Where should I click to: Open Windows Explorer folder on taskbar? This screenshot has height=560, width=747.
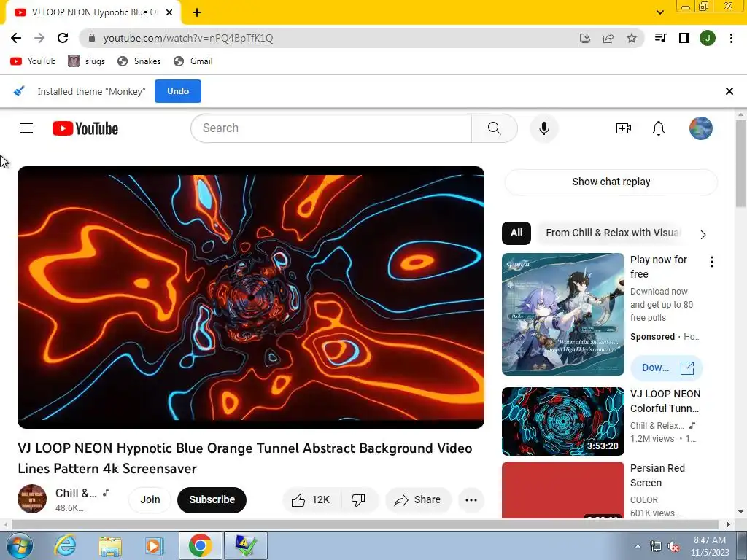click(110, 545)
